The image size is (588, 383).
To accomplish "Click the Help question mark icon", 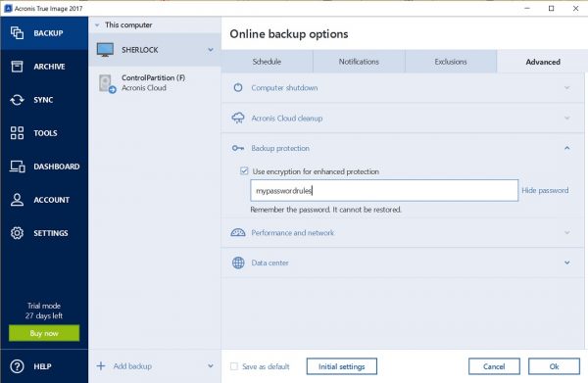I will [17, 366].
